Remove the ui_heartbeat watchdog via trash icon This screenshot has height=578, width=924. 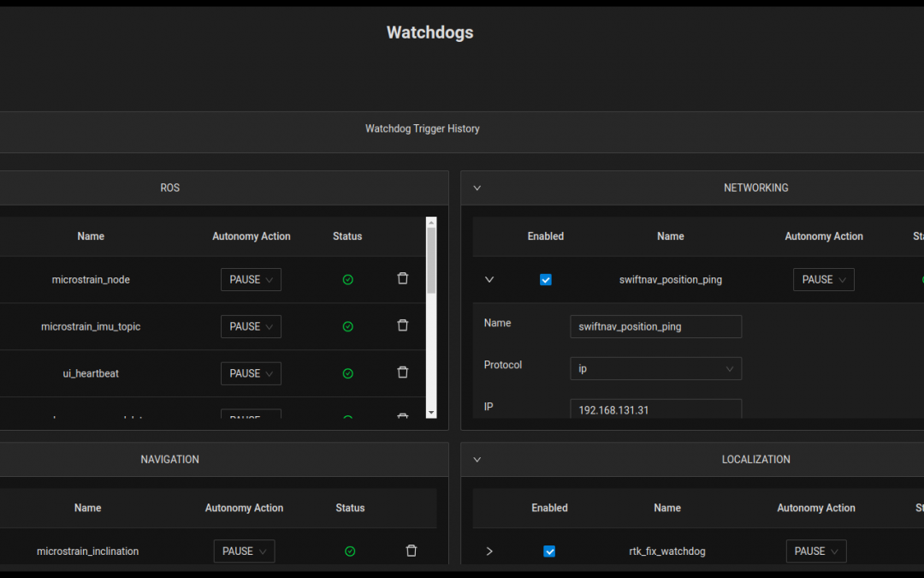click(x=403, y=372)
